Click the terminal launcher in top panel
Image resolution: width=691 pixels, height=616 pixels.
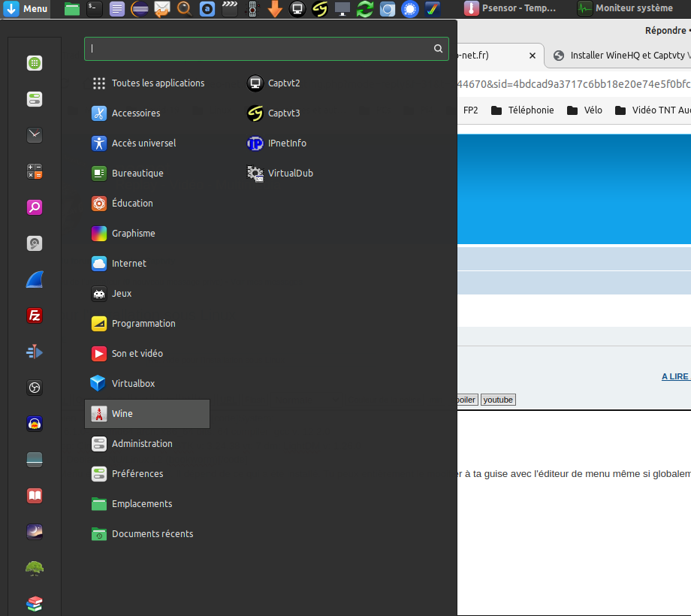[94, 9]
